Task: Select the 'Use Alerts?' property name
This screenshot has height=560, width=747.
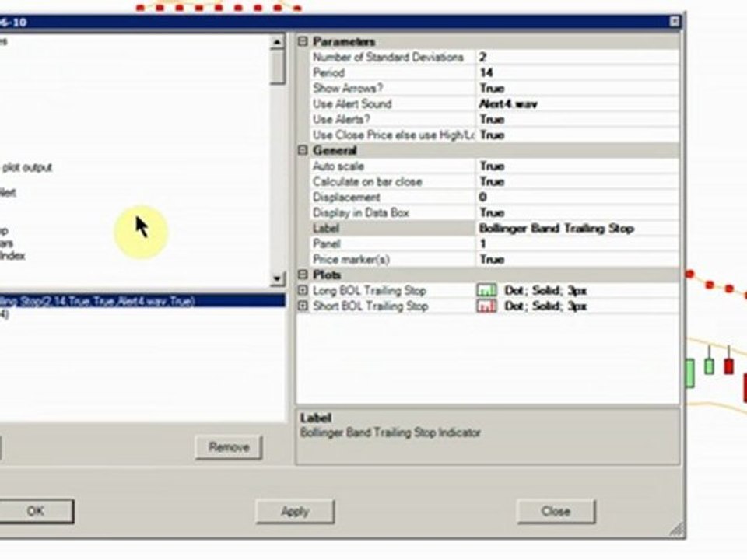Action: (x=341, y=120)
